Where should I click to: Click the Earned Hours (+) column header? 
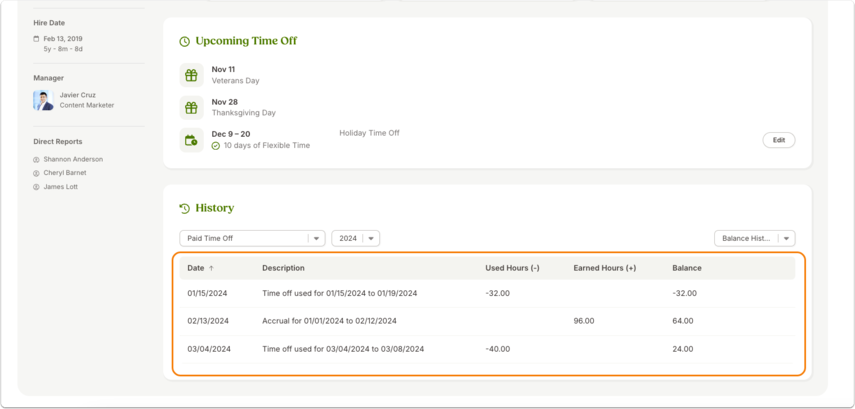(605, 268)
